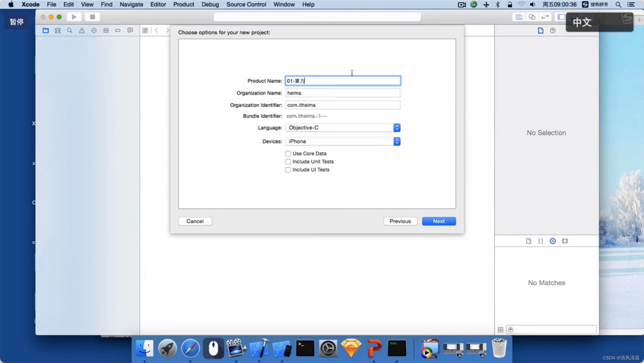Viewport: 644px width, 363px height.
Task: Enable Use Core Data checkbox
Action: point(288,154)
